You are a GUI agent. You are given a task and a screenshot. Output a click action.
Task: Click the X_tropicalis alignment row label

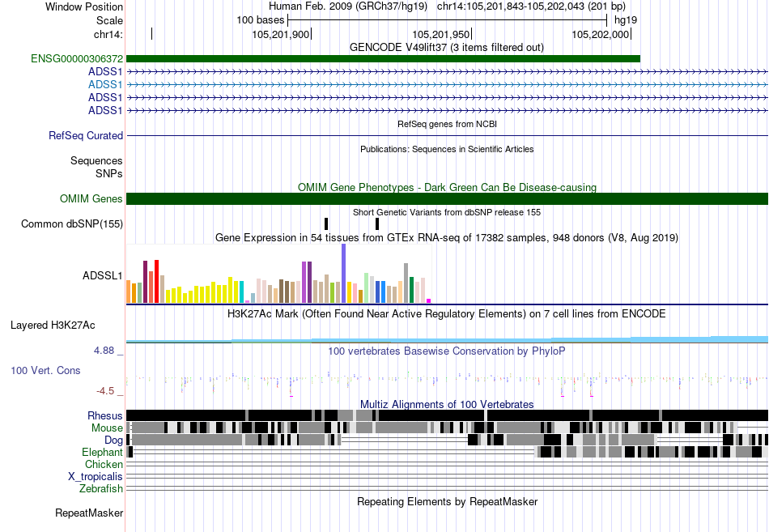(96, 477)
